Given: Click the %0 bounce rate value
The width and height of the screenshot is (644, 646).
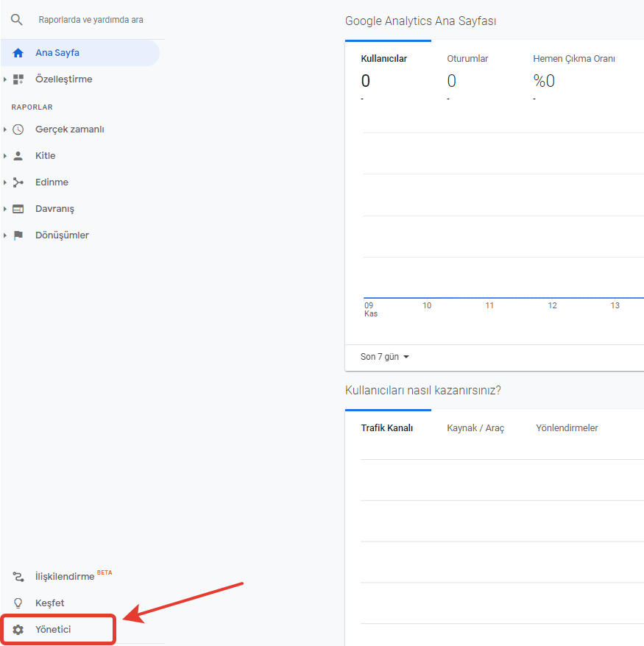Looking at the screenshot, I should [x=544, y=81].
